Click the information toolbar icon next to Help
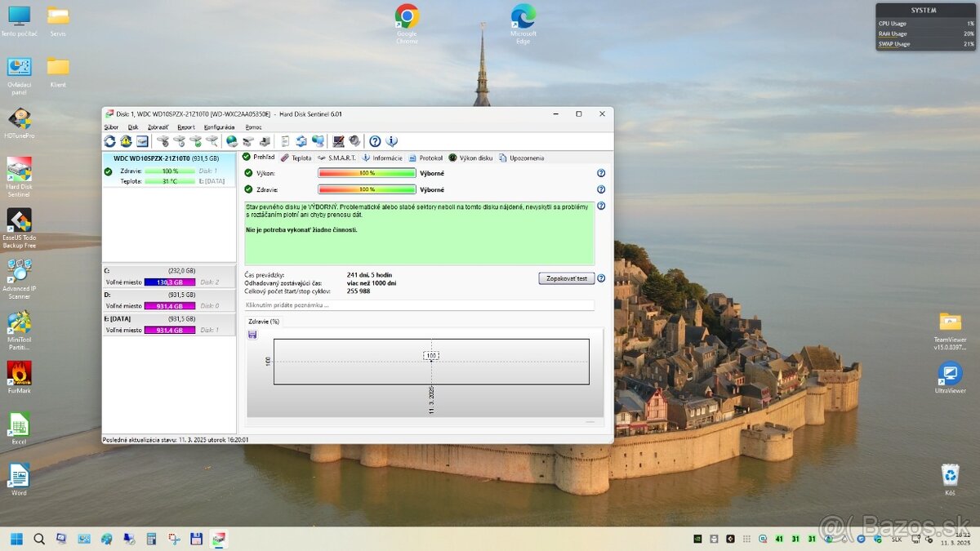Viewport: 980px width, 551px height. pyautogui.click(x=391, y=140)
